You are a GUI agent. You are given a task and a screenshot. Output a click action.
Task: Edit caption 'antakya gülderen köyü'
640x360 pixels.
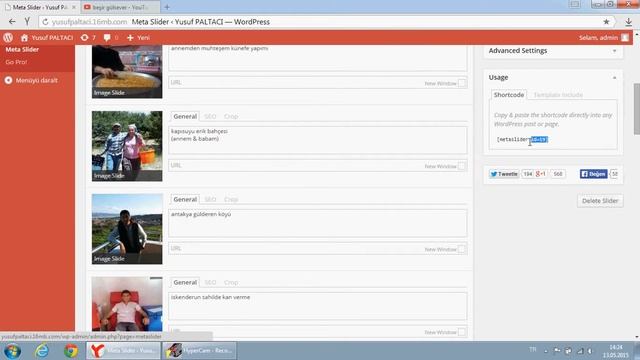(x=318, y=223)
